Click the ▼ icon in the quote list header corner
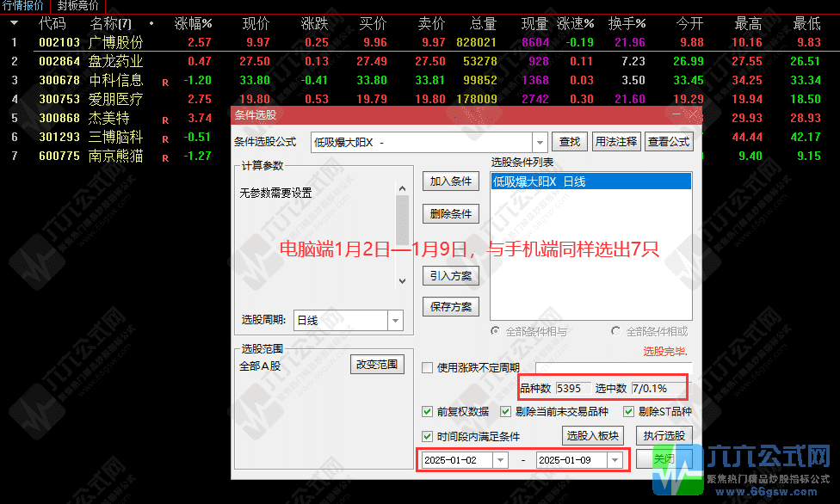 coord(12,23)
